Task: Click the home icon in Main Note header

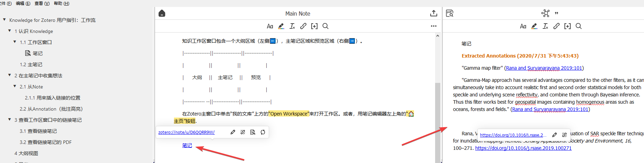Action: (x=162, y=14)
